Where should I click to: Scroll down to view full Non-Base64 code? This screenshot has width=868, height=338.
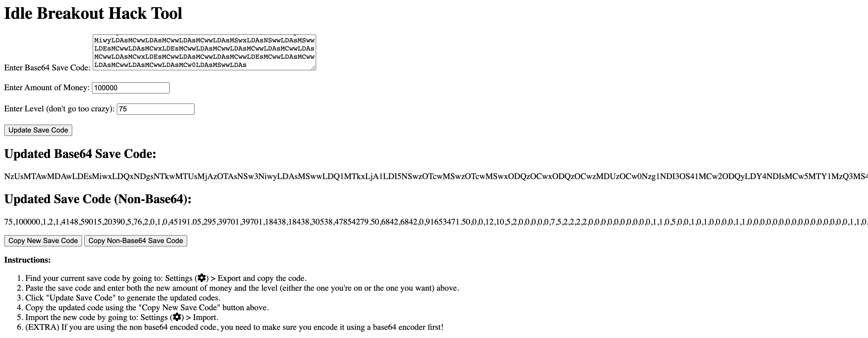[435, 221]
